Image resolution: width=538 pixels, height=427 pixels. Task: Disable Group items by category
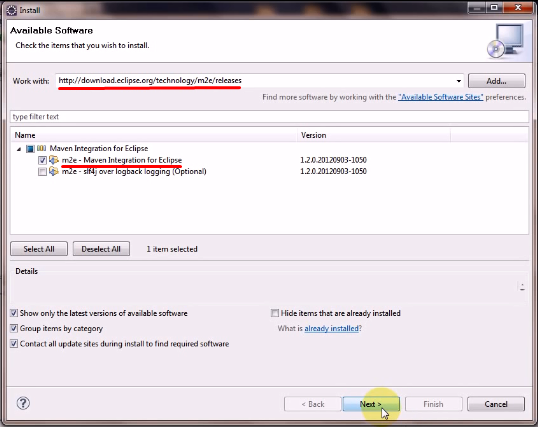14,328
